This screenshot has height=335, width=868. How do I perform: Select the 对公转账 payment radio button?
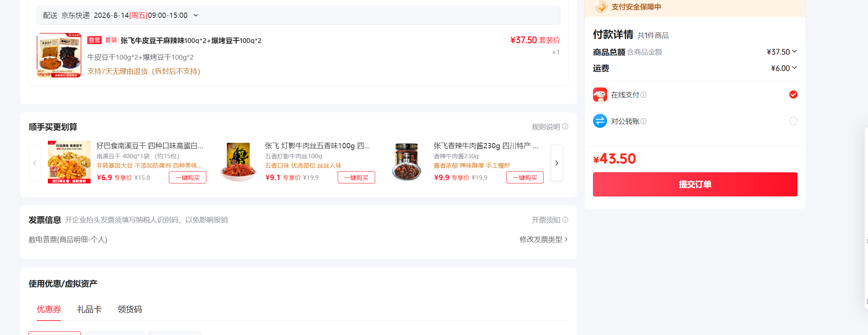click(793, 121)
